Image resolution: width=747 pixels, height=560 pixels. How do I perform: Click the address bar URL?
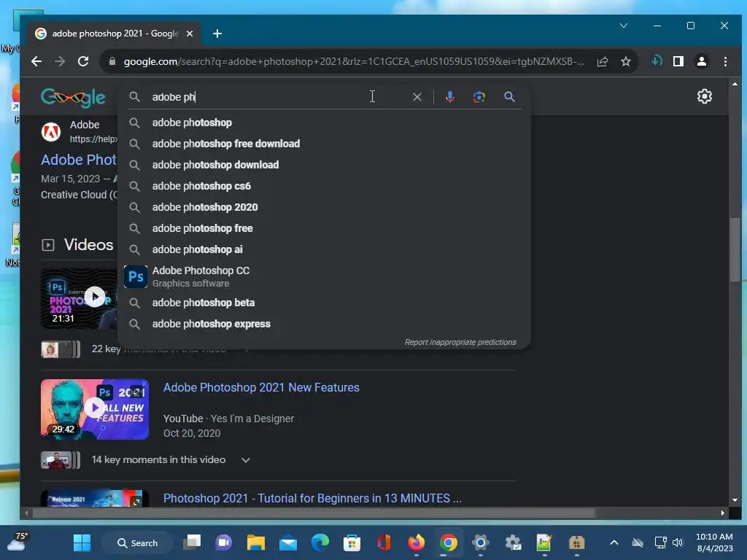click(x=354, y=61)
